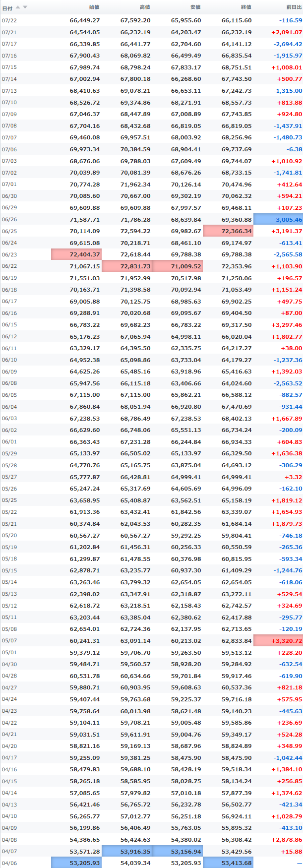Select opening price 69,005.88
The image size is (303, 868).
(85, 302)
